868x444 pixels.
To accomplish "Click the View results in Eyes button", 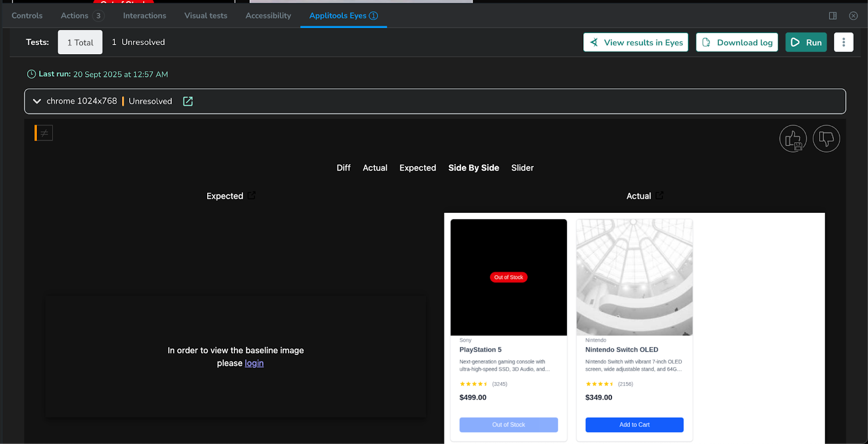I will (x=636, y=42).
